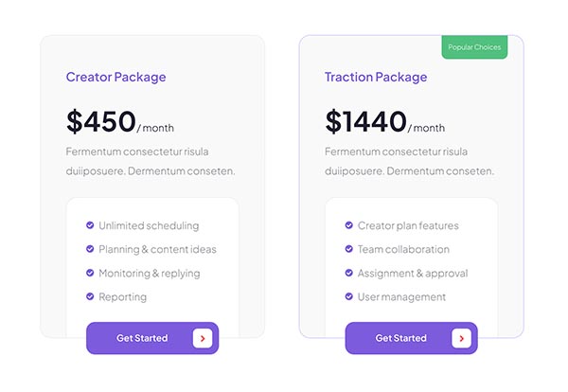This screenshot has width=568, height=392.
Task: Click the checkmark icon beside Team collaboration
Action: [348, 249]
